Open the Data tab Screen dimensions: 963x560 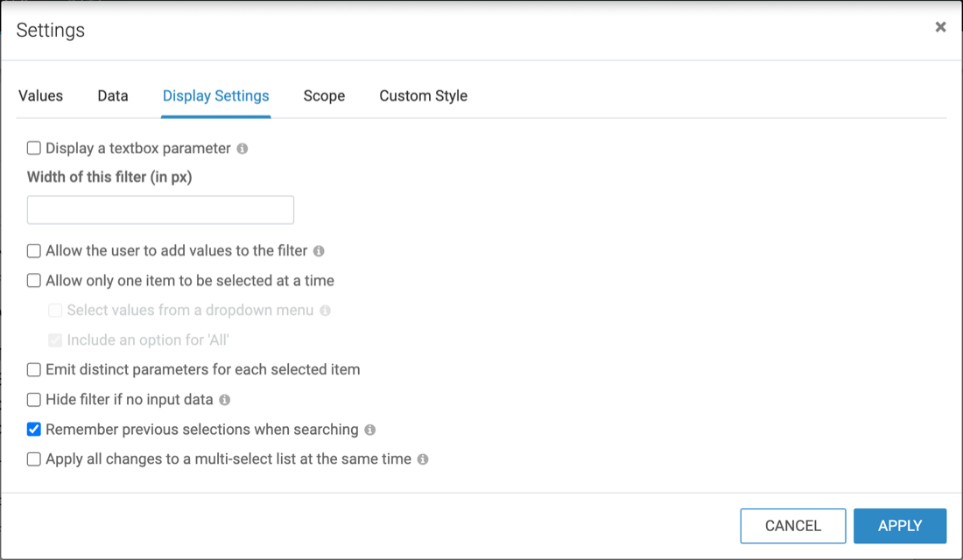pyautogui.click(x=113, y=96)
